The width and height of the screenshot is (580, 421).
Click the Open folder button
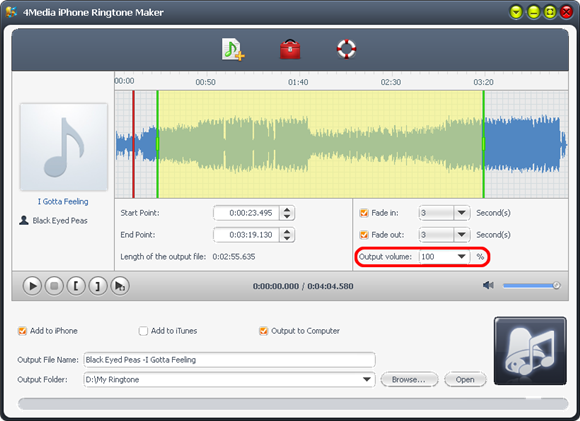[465, 380]
